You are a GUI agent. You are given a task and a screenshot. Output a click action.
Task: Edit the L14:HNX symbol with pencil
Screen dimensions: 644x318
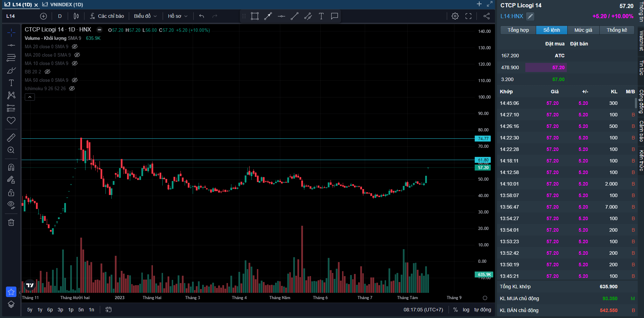pyautogui.click(x=530, y=16)
